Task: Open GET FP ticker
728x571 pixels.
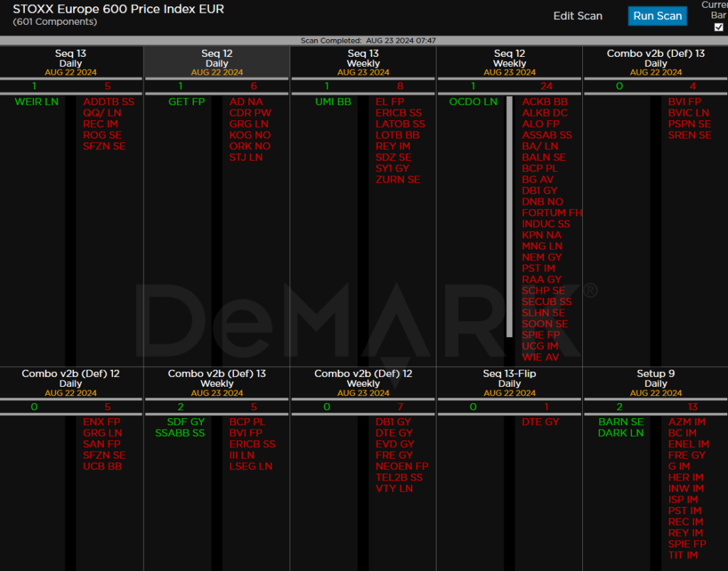Action: tap(187, 102)
